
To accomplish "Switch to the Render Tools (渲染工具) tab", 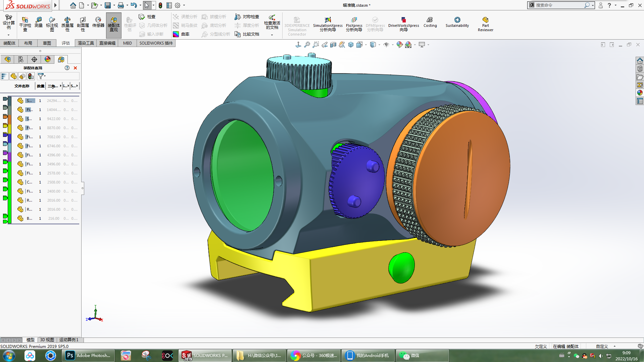I will pos(86,43).
